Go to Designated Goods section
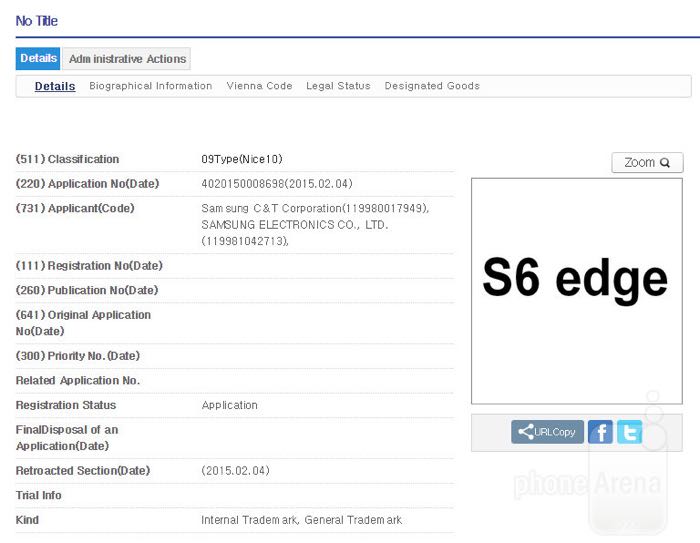700x543 pixels. point(432,86)
